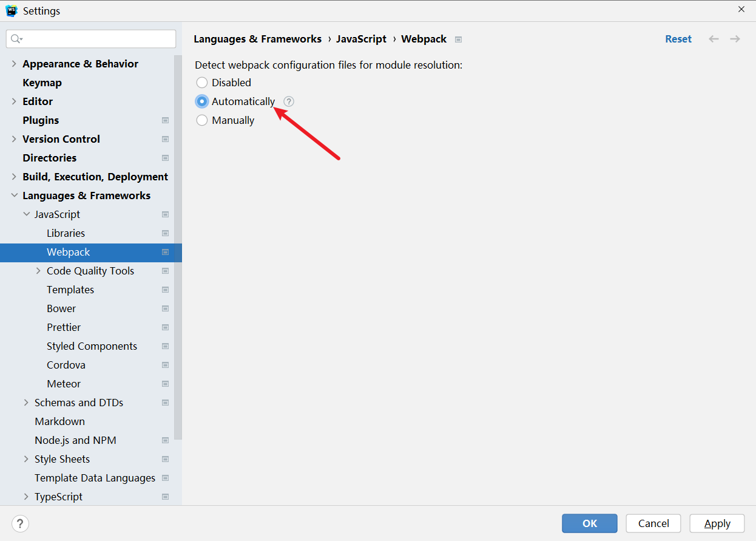The height and width of the screenshot is (541, 756).
Task: Click the indicator icon beside Prettier
Action: (165, 327)
